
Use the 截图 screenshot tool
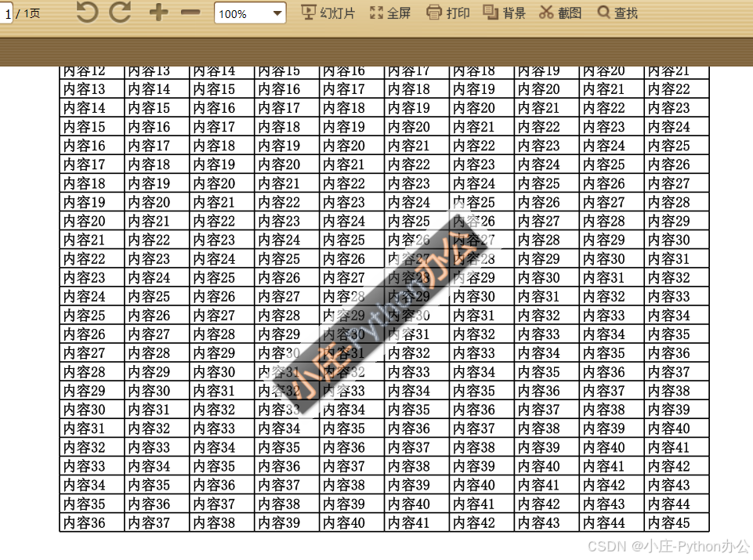pyautogui.click(x=559, y=13)
